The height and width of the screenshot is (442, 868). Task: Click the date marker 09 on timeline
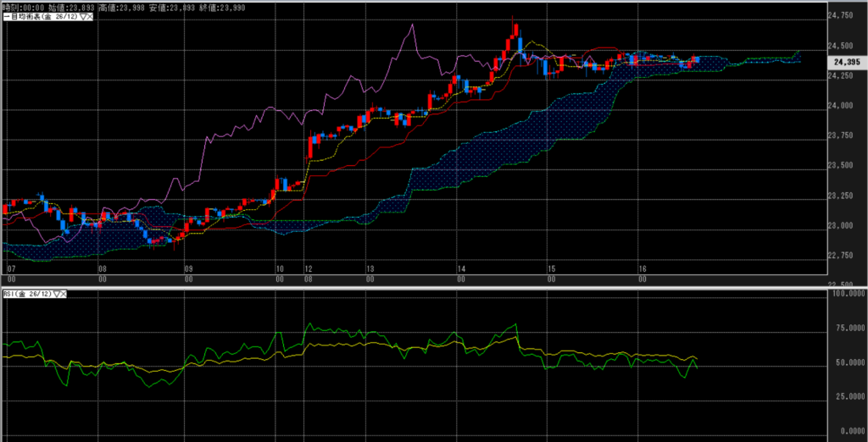tap(190, 268)
